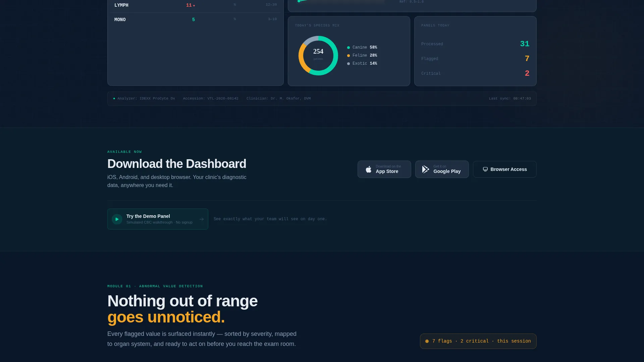Click the Feline 28% legend entry

point(362,56)
